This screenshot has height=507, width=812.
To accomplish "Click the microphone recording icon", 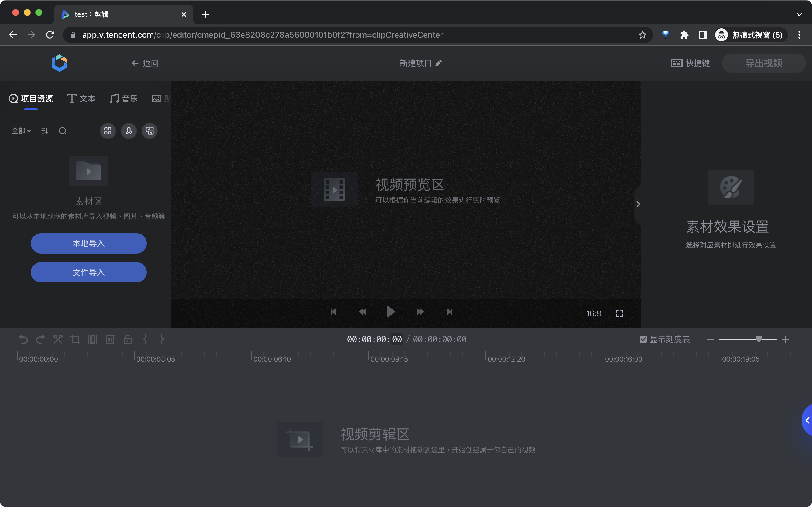I will pyautogui.click(x=128, y=131).
